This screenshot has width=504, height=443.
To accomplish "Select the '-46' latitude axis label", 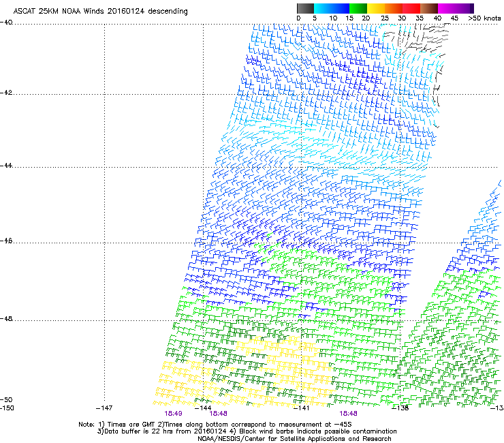I will [x=6, y=241].
